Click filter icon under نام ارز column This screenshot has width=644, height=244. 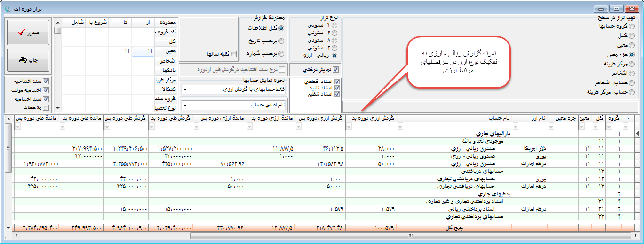(516, 126)
